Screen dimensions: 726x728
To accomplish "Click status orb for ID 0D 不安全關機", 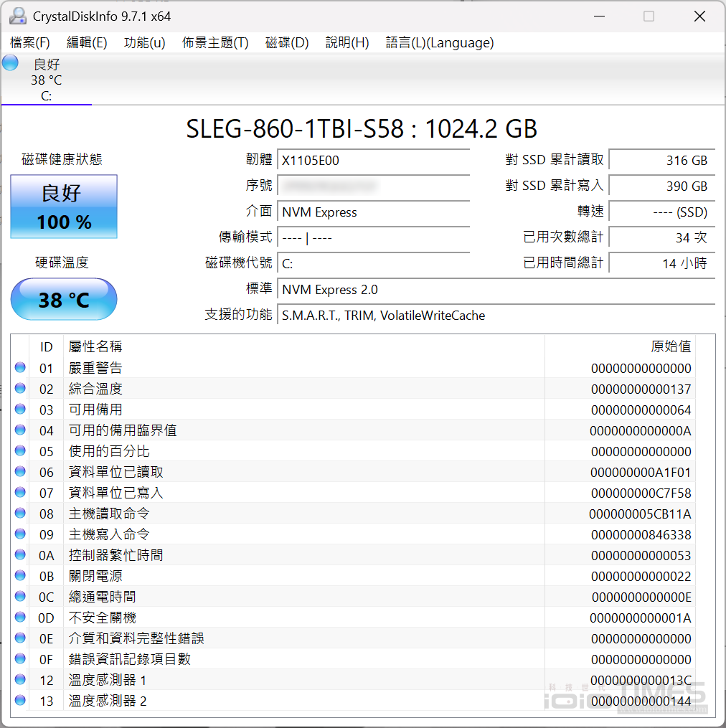I will coord(20,617).
